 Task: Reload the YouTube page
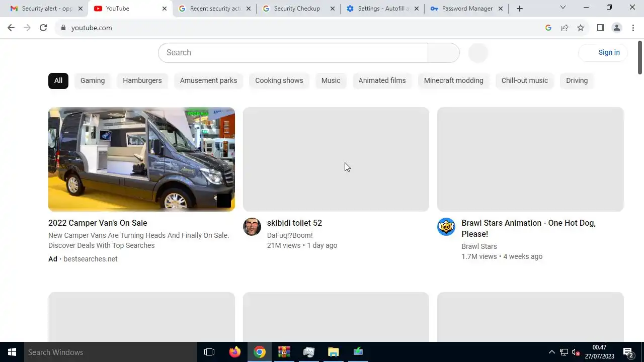(x=43, y=28)
